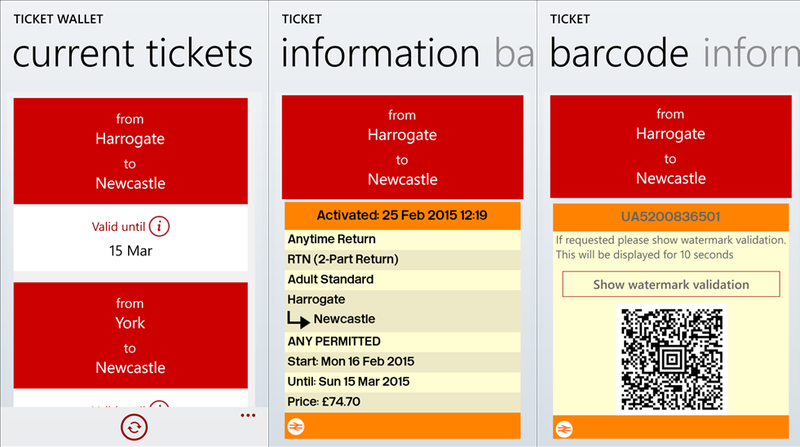Click National Rail logo on information ticket
Viewport: 800px width, 447px height.
296,426
